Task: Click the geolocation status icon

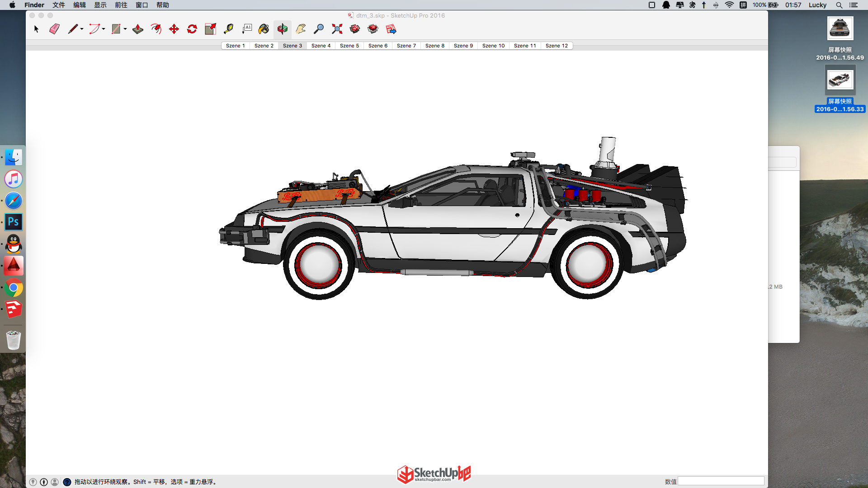Action: click(x=33, y=482)
